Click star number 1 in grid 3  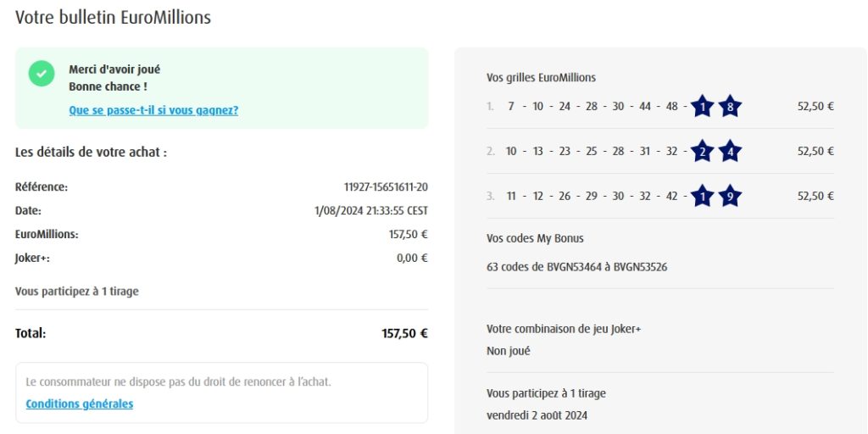(x=702, y=197)
